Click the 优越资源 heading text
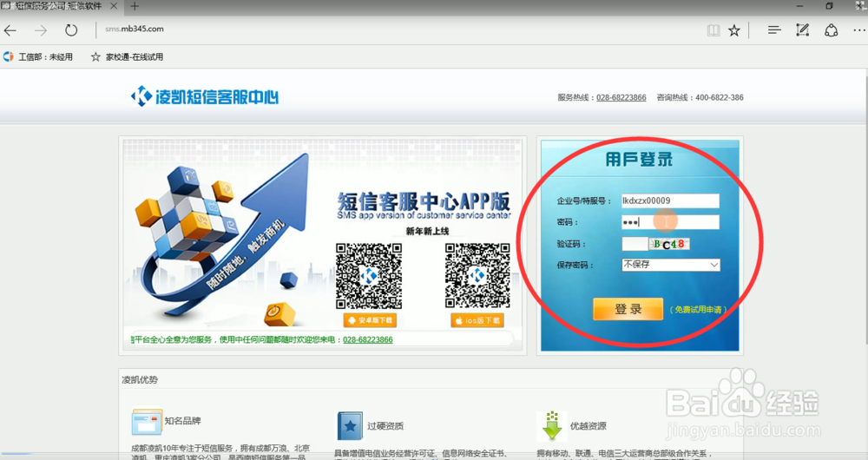 588,425
